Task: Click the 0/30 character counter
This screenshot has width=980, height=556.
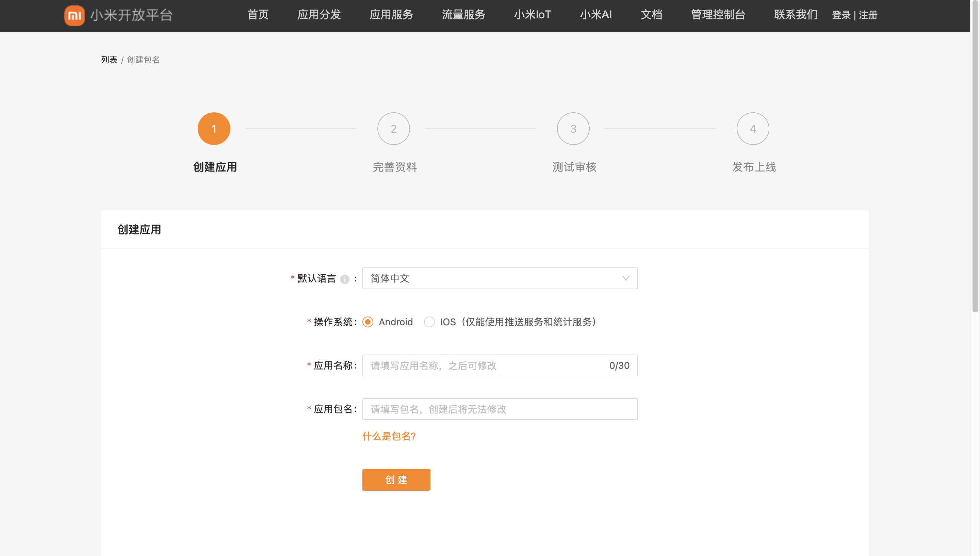Action: [x=619, y=365]
